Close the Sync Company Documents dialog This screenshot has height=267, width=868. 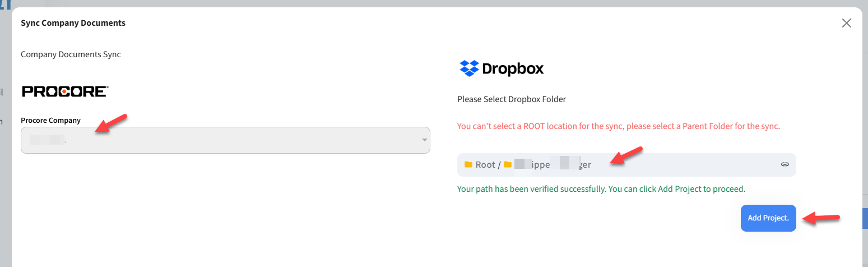pos(846,23)
